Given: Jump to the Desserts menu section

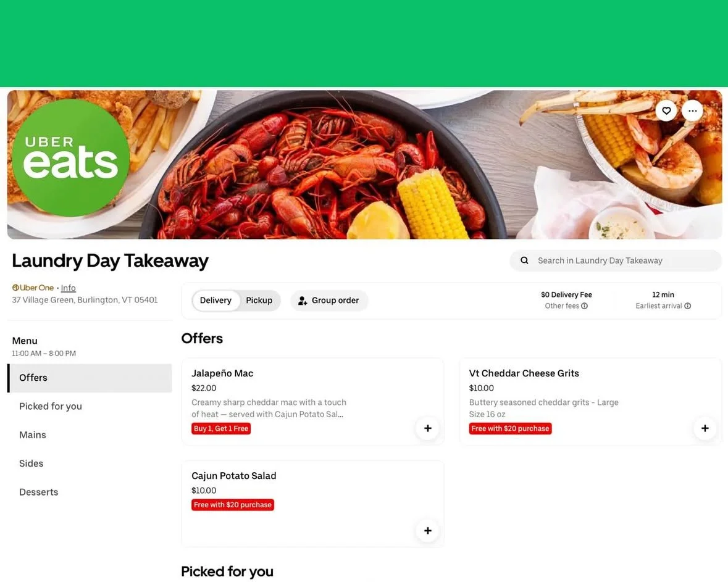Looking at the screenshot, I should (90, 492).
